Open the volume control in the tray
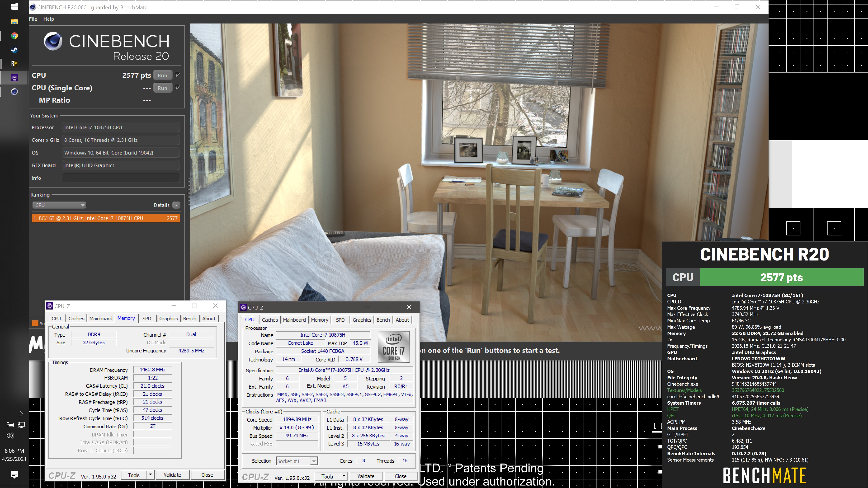868x488 pixels. (x=10, y=435)
